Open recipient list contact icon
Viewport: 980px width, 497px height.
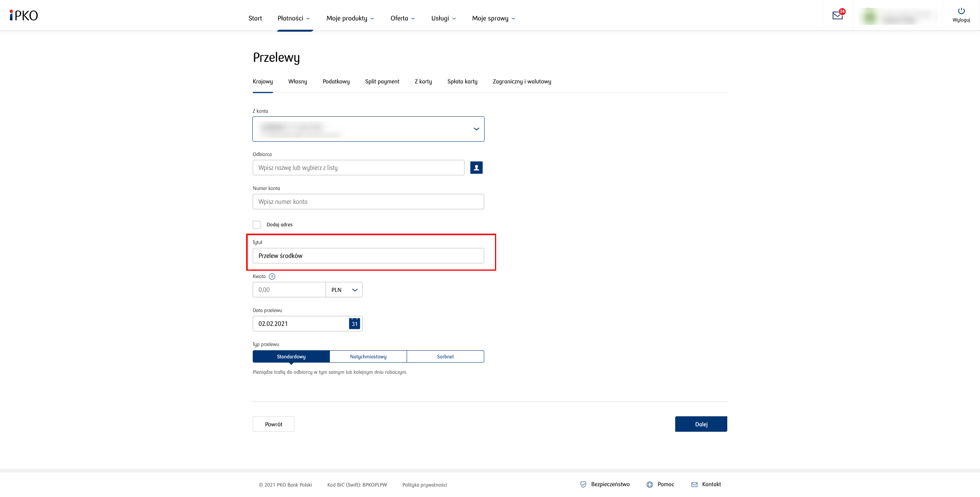[476, 168]
